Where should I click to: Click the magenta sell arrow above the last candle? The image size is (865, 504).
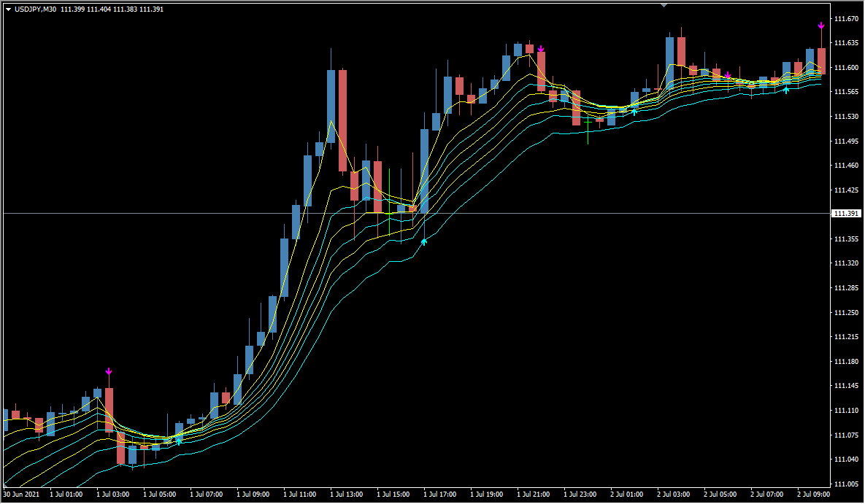(x=821, y=26)
